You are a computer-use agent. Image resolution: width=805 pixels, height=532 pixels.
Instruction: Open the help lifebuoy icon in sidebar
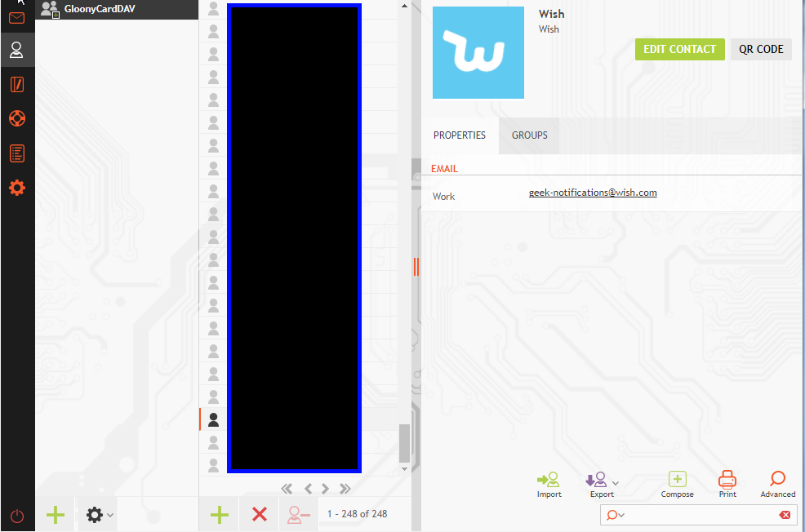click(x=17, y=118)
